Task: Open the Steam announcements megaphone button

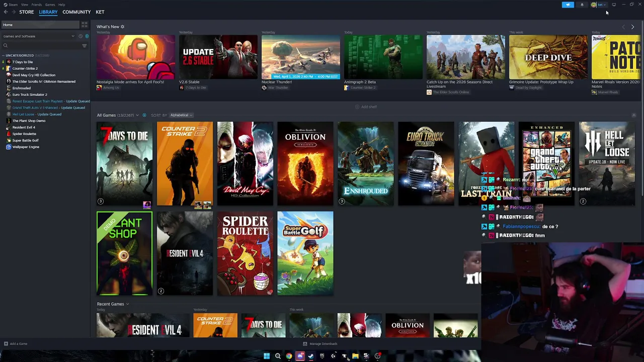Action: coord(568,5)
